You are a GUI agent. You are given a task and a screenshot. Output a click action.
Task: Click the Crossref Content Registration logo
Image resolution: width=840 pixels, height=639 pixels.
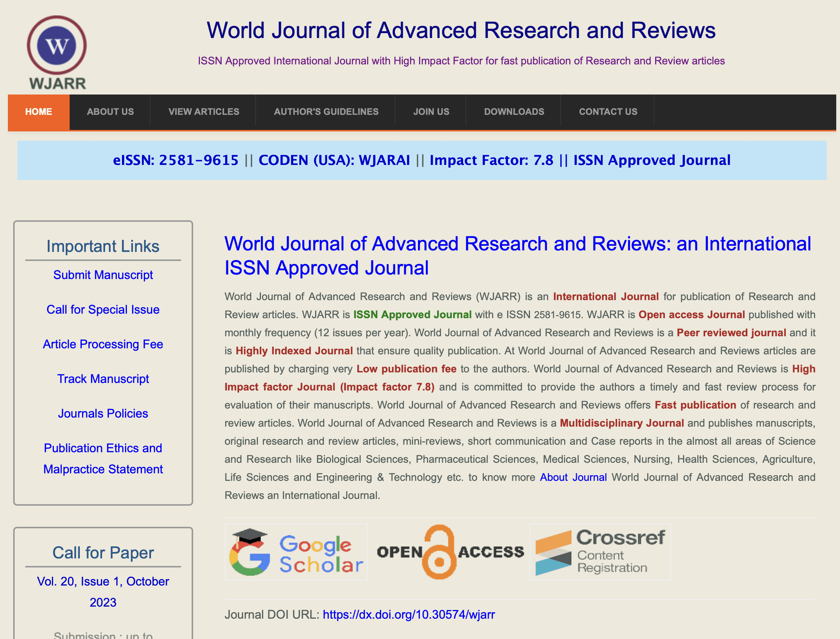click(600, 552)
